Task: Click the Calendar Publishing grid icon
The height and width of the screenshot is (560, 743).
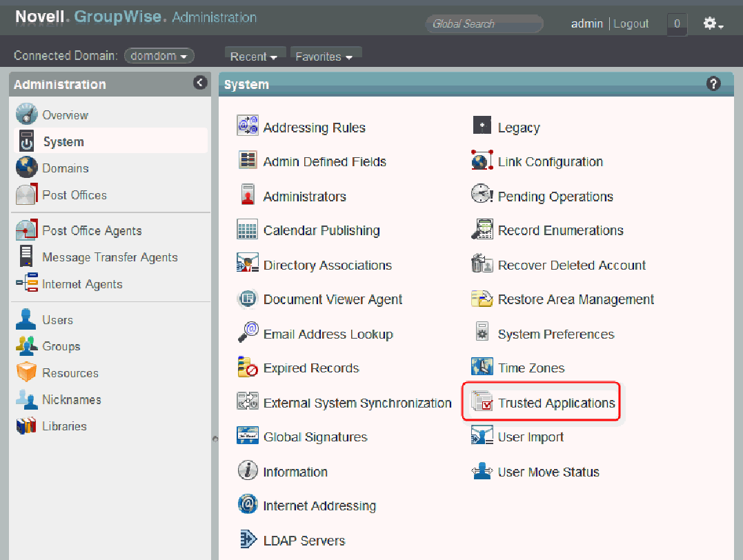Action: pos(248,229)
